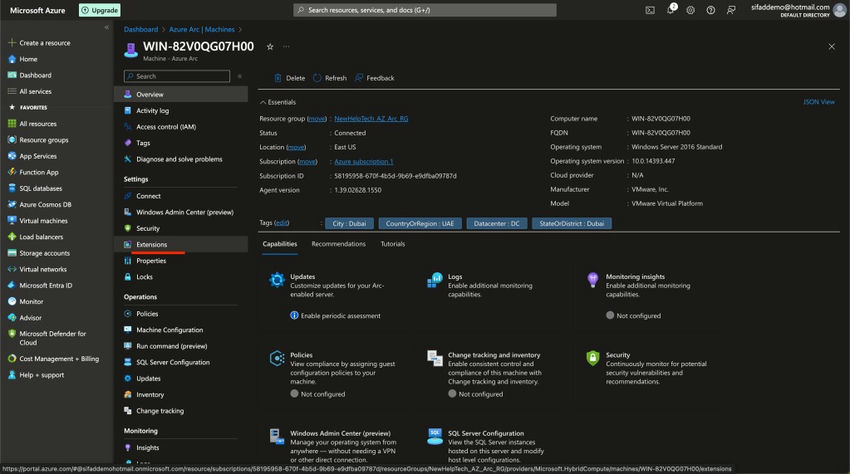The width and height of the screenshot is (850, 474).
Task: Open JSON View link
Action: [818, 102]
